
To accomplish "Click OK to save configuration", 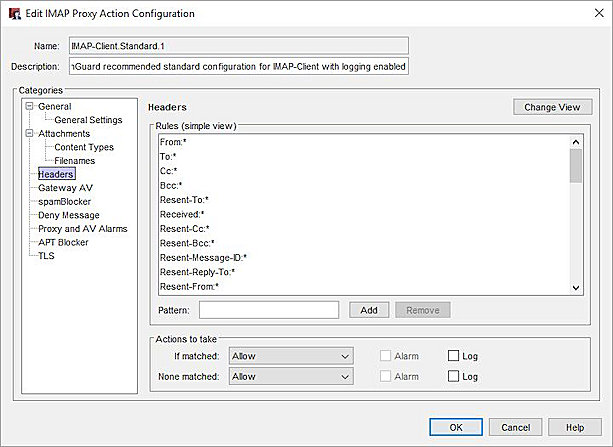I will [456, 427].
